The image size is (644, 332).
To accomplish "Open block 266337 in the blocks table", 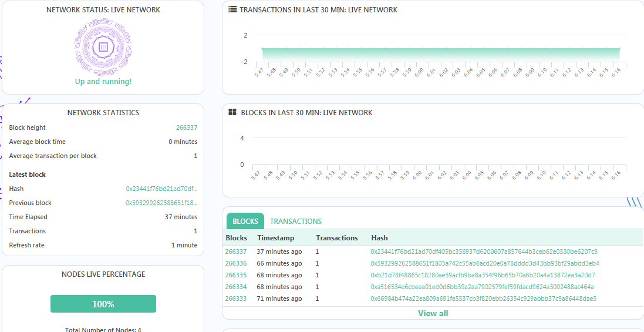I will click(x=236, y=251).
